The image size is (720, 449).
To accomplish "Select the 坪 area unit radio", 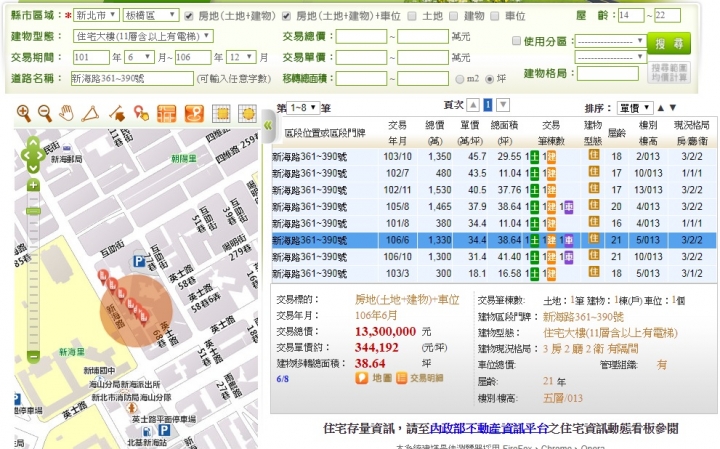I will tap(489, 79).
